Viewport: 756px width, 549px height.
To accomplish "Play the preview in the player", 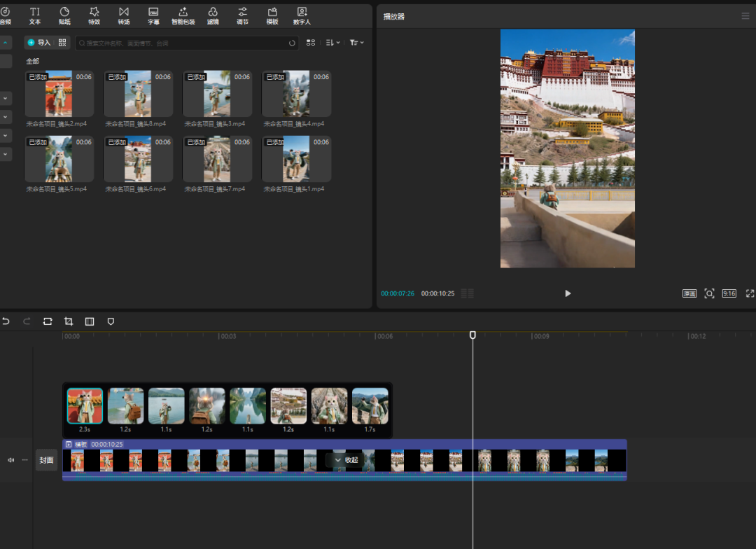I will (568, 293).
